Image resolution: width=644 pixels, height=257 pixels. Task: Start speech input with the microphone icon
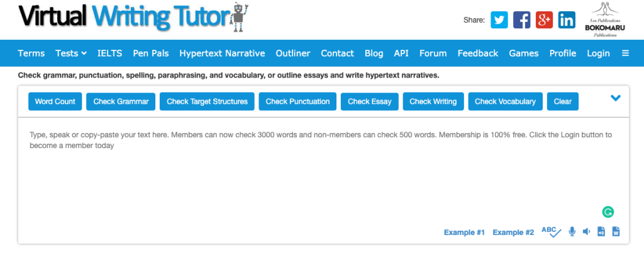572,232
